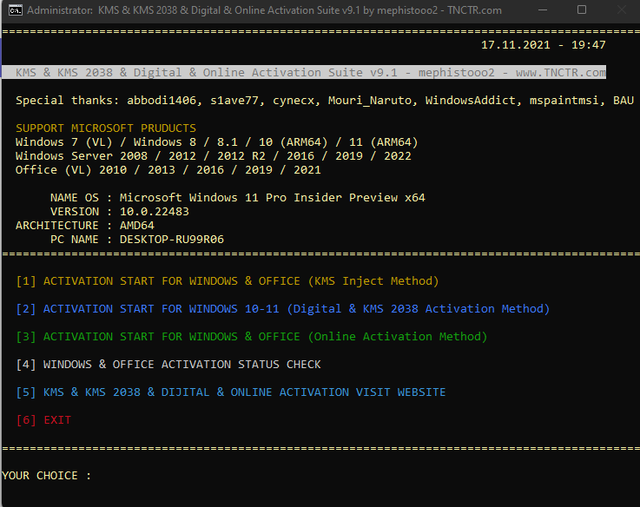Viewport: 640px width, 507px height.
Task: Maximize the Activation Suite window
Action: click(x=582, y=10)
